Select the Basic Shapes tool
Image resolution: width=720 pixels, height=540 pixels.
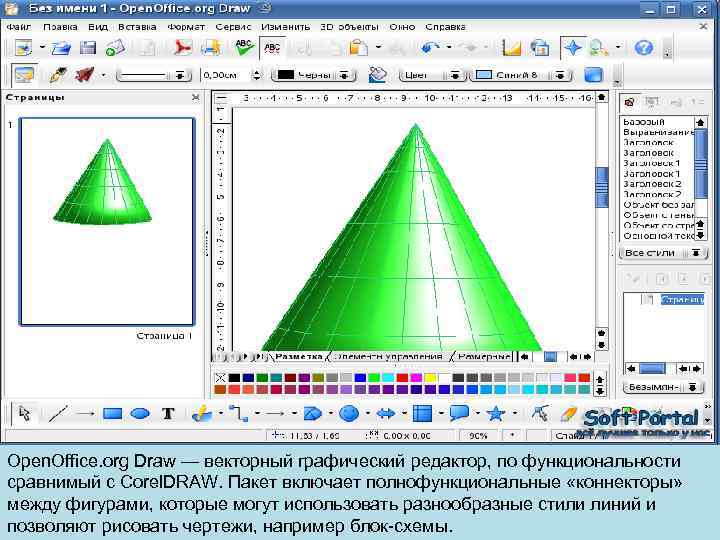pos(313,414)
